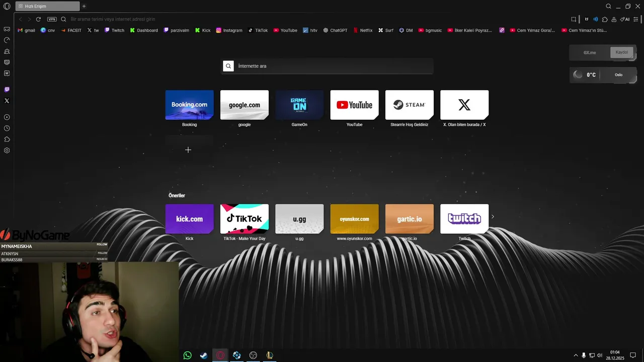Open Easy Setup lines icon
The image size is (644, 362).
[x=636, y=19]
